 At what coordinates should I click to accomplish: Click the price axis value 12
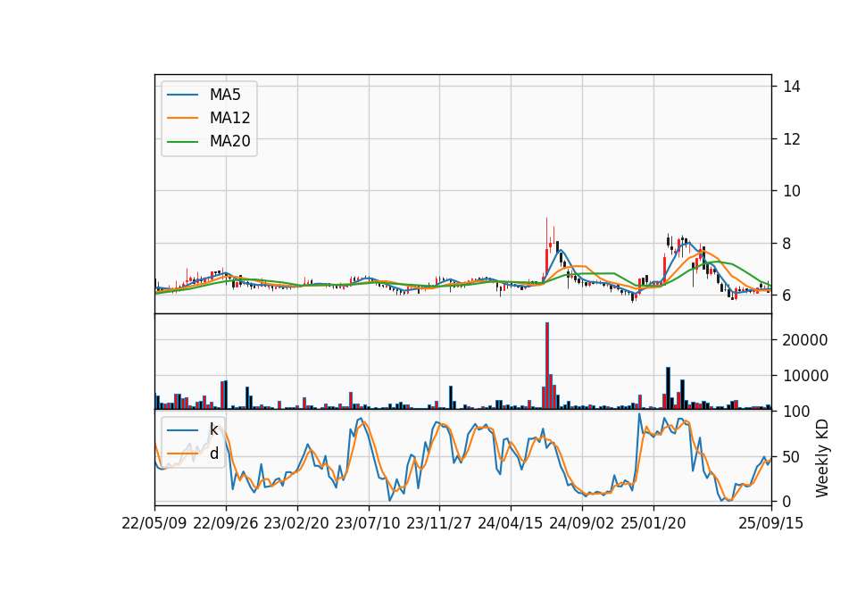coord(792,139)
